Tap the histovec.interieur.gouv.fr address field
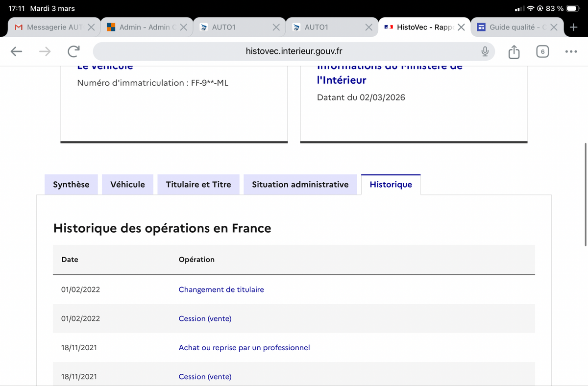This screenshot has width=588, height=386. [x=294, y=51]
